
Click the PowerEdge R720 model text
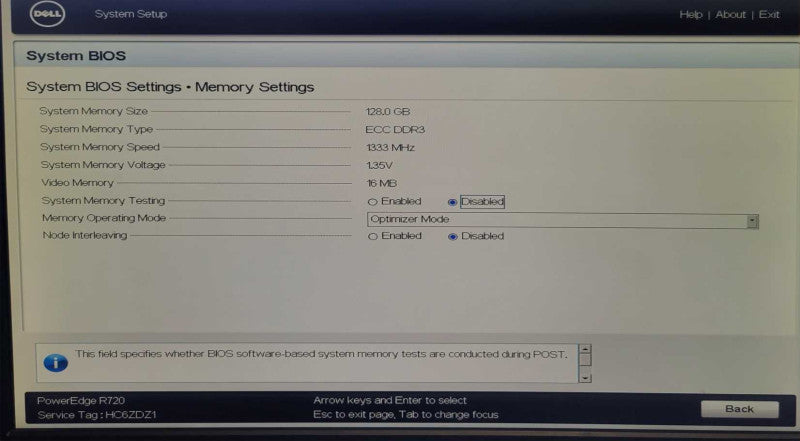click(81, 401)
